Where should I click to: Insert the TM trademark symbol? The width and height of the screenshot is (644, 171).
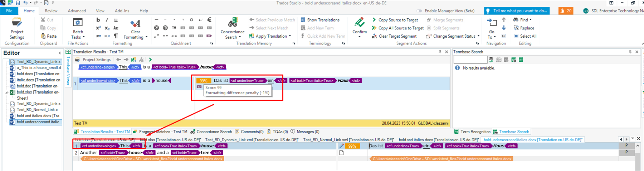(174, 28)
